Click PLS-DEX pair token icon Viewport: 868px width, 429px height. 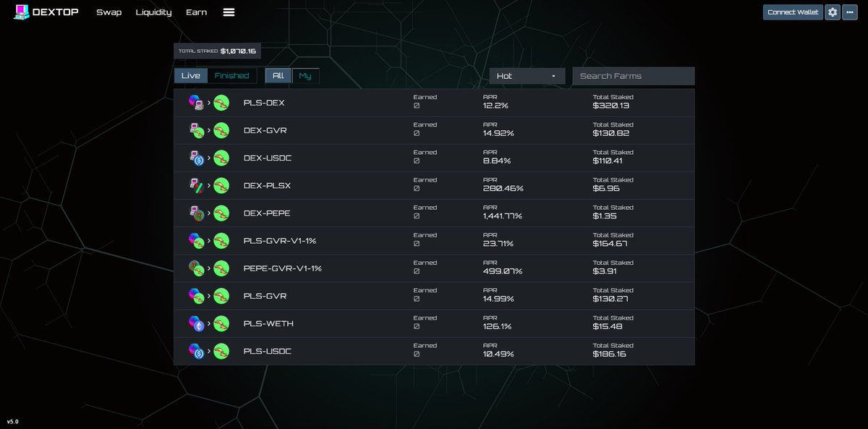pos(197,103)
